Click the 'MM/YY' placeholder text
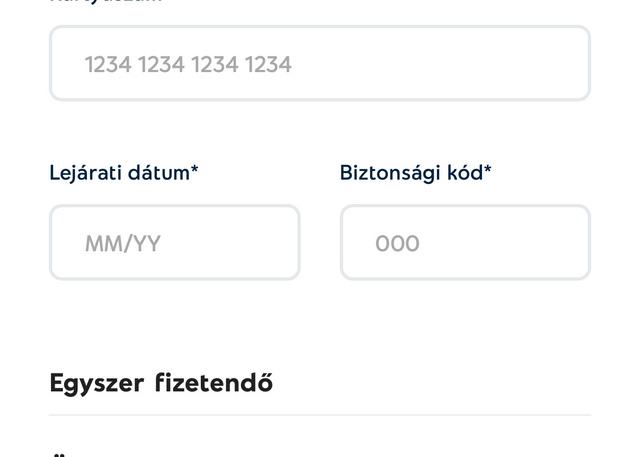Screen dimensions: 640x457 click(x=122, y=244)
